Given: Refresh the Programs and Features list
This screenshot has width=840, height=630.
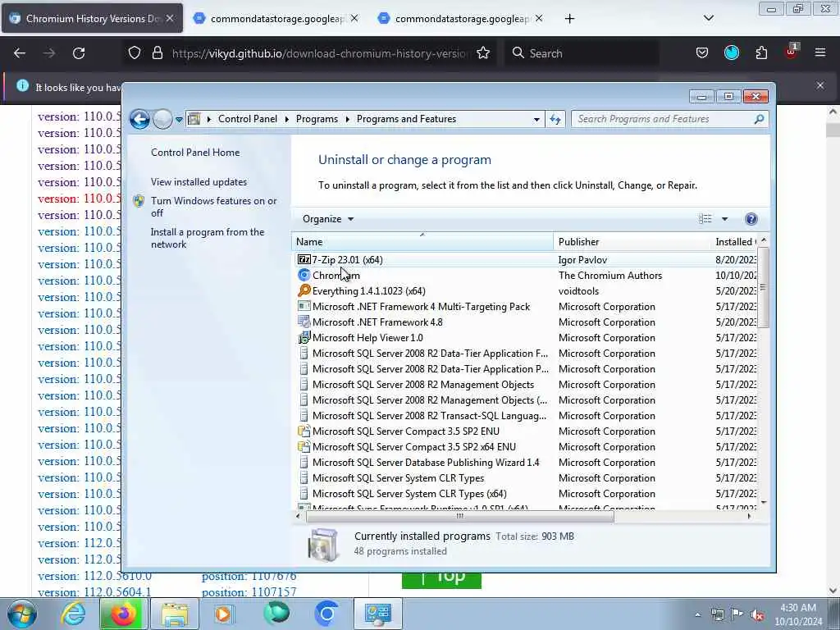Looking at the screenshot, I should (x=555, y=119).
